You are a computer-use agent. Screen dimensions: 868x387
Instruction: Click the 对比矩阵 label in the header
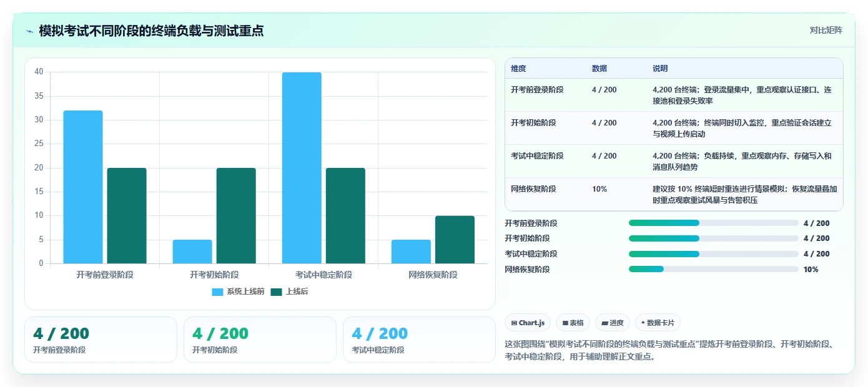tap(826, 30)
